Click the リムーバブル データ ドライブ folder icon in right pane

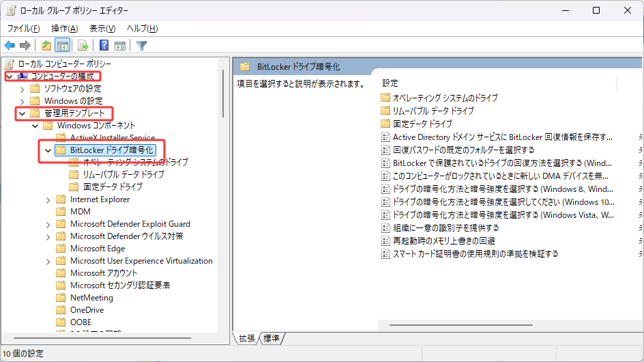tap(385, 111)
